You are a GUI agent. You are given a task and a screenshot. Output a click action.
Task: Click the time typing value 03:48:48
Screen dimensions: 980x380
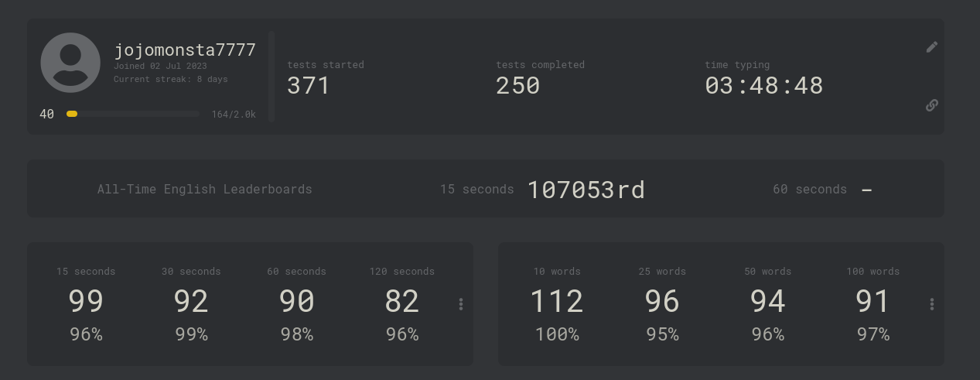click(x=764, y=85)
